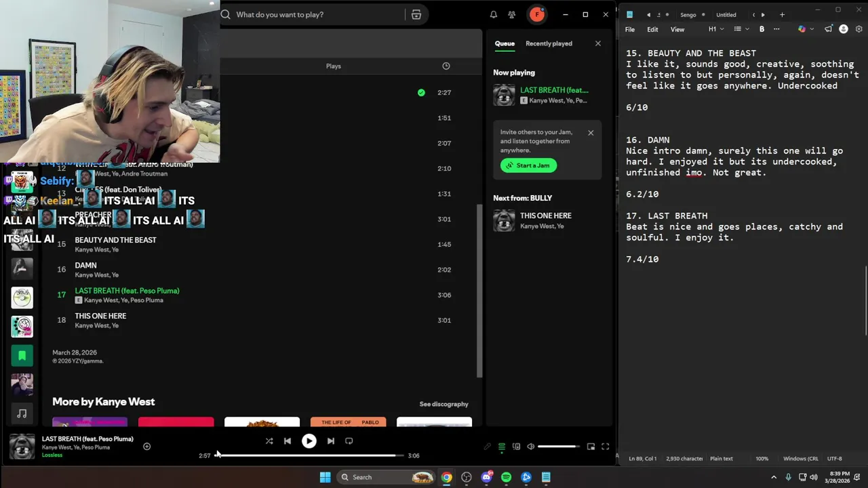Seek on the song progress bar
The image size is (868, 488).
pyautogui.click(x=309, y=455)
